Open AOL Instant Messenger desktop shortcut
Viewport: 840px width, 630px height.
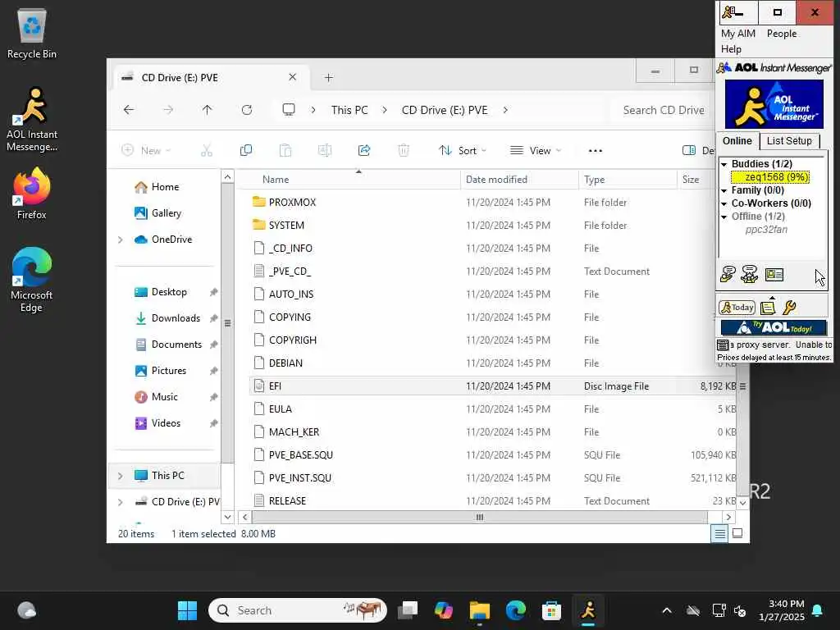tap(32, 120)
